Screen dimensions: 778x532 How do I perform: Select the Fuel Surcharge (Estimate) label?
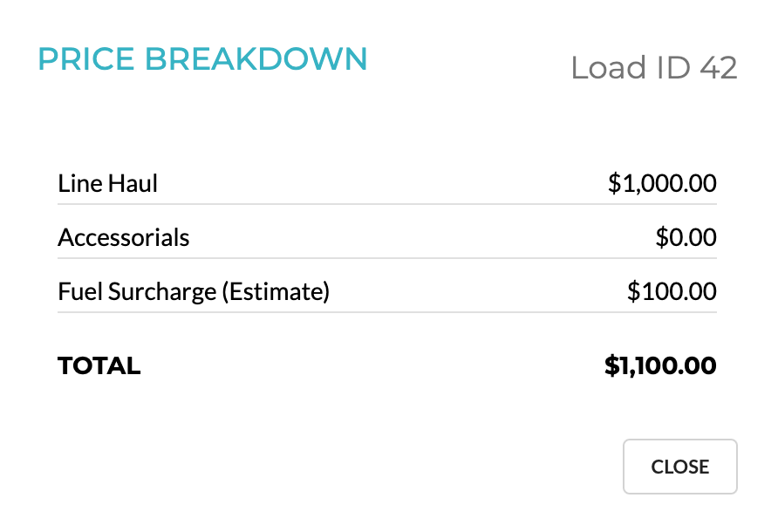pyautogui.click(x=194, y=291)
